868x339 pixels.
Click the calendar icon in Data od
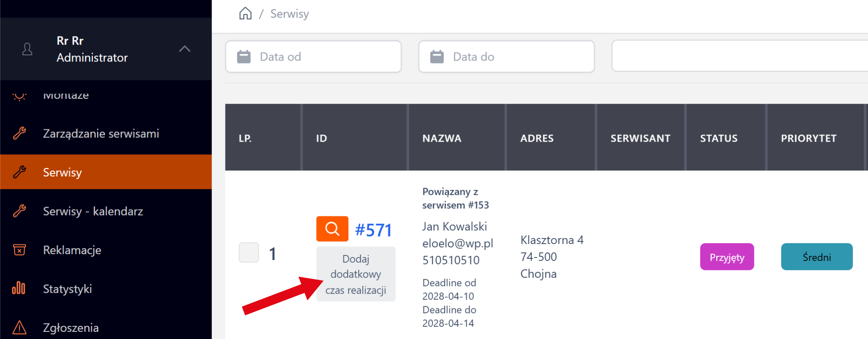244,56
